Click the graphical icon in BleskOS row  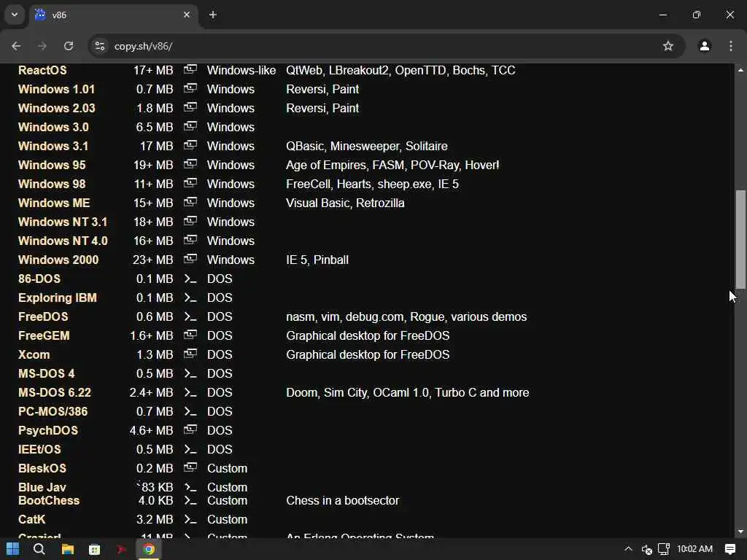point(190,467)
